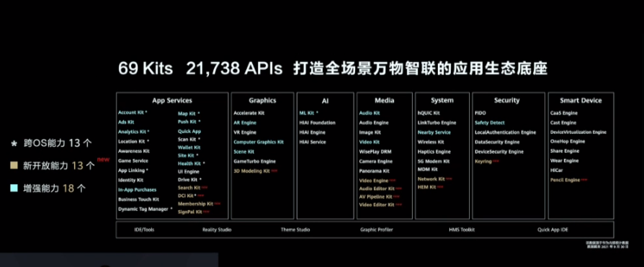Click Pencil Engine in Smart Device
This screenshot has height=267, width=644.
tap(565, 180)
